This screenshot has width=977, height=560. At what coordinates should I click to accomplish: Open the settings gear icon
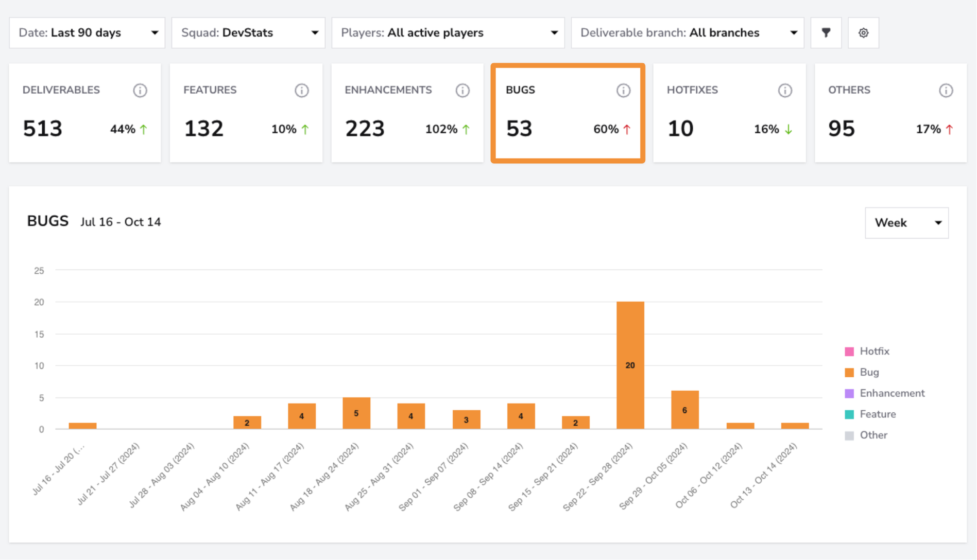coord(863,33)
